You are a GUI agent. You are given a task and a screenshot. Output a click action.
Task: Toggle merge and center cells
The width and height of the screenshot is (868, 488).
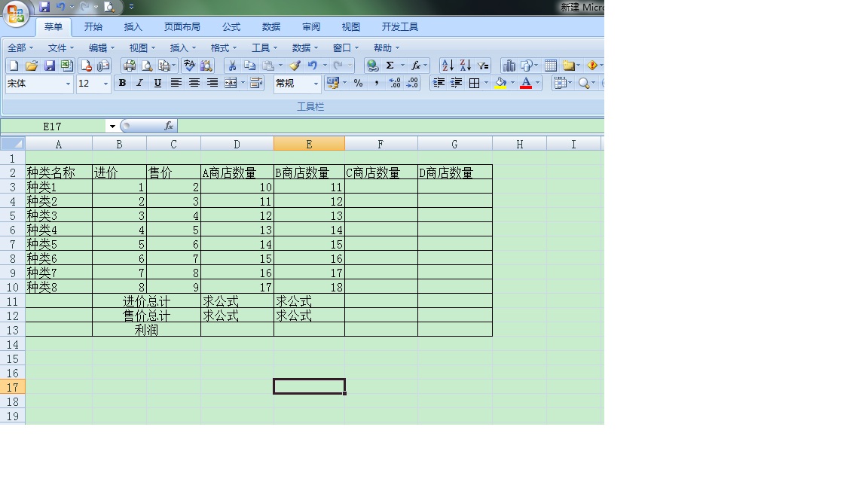[x=231, y=83]
